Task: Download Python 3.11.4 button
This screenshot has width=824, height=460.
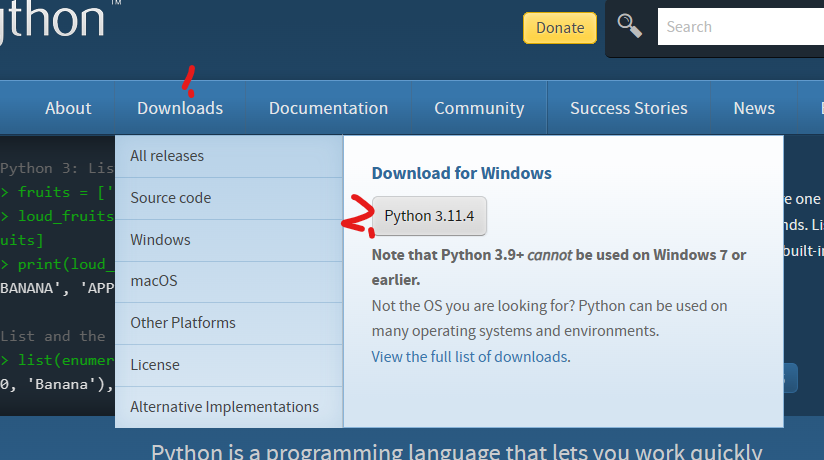Action: [x=430, y=216]
